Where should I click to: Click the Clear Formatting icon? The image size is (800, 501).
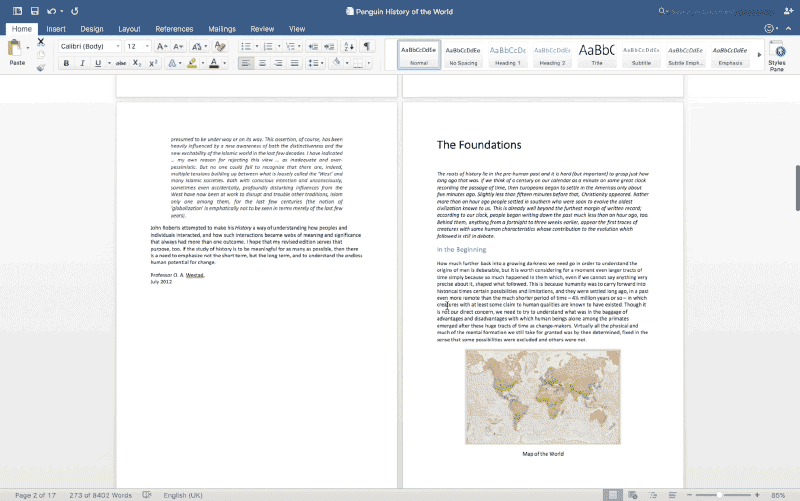(x=220, y=46)
